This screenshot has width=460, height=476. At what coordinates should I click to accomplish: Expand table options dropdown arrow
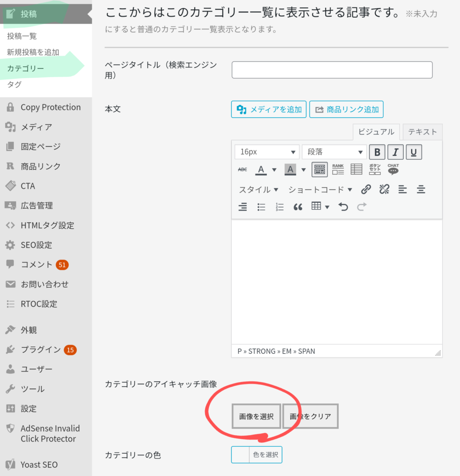(327, 207)
